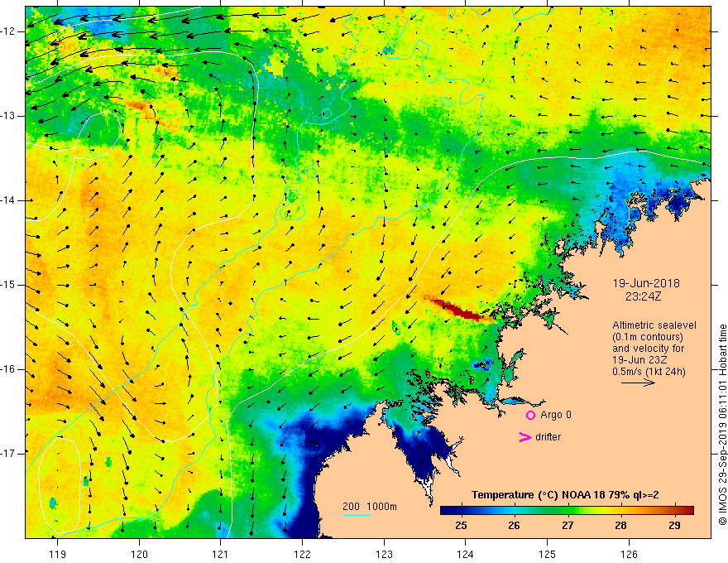Click the 'Argo 0' legend label
This screenshot has height=563, width=728.
tap(556, 415)
